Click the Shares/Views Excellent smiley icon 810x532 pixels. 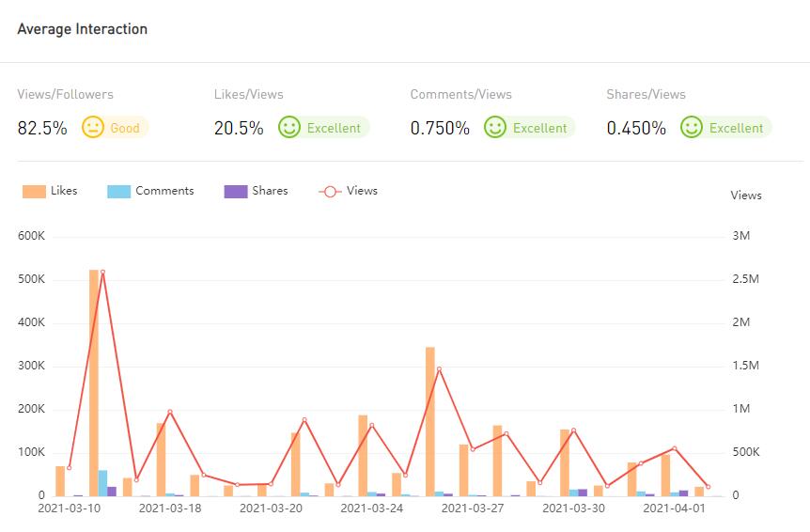692,128
